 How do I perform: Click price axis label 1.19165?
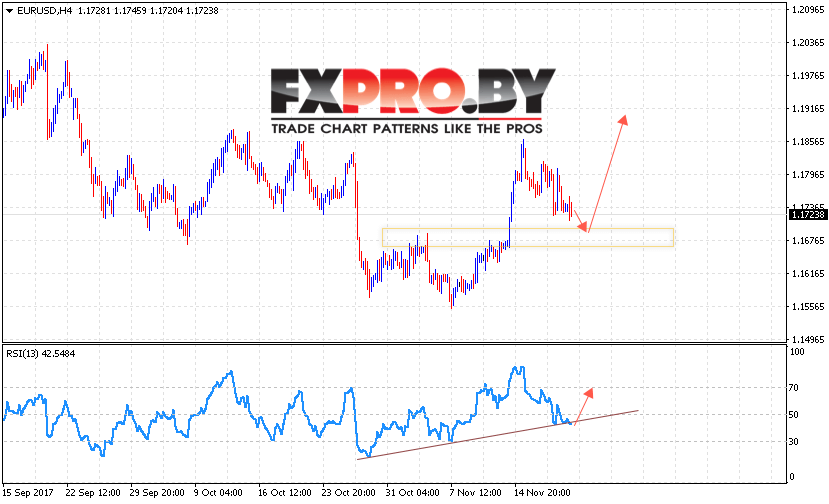coord(808,108)
